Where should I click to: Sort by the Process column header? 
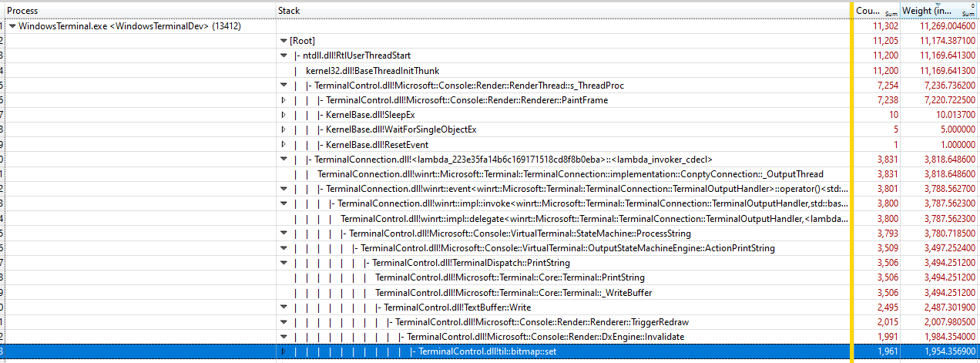click(x=139, y=11)
